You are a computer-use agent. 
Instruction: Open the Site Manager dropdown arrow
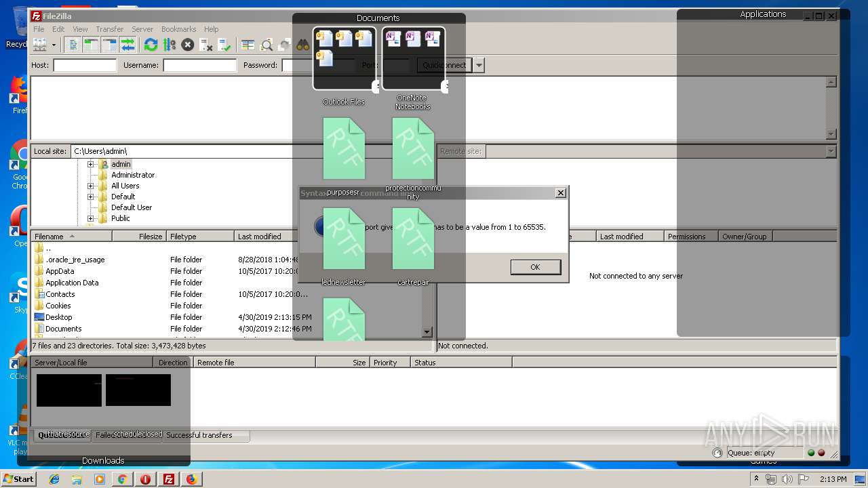(x=54, y=45)
